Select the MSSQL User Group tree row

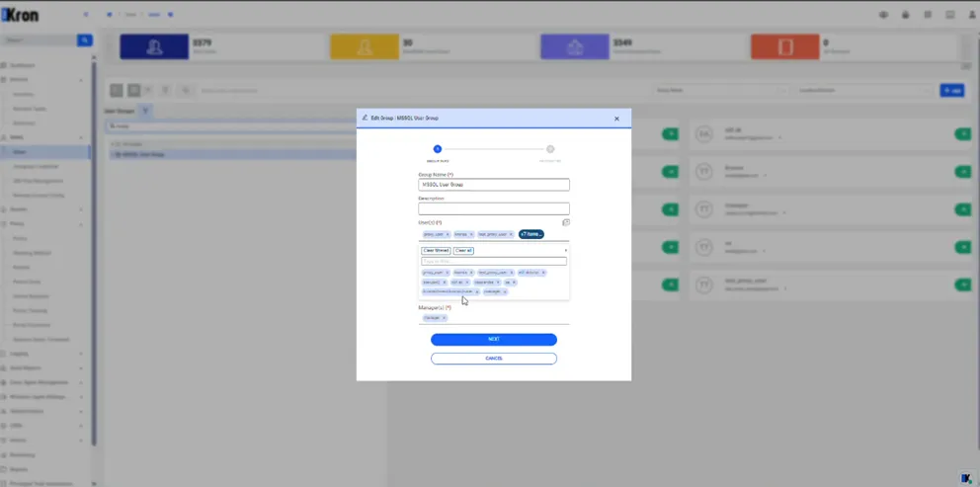(232, 154)
